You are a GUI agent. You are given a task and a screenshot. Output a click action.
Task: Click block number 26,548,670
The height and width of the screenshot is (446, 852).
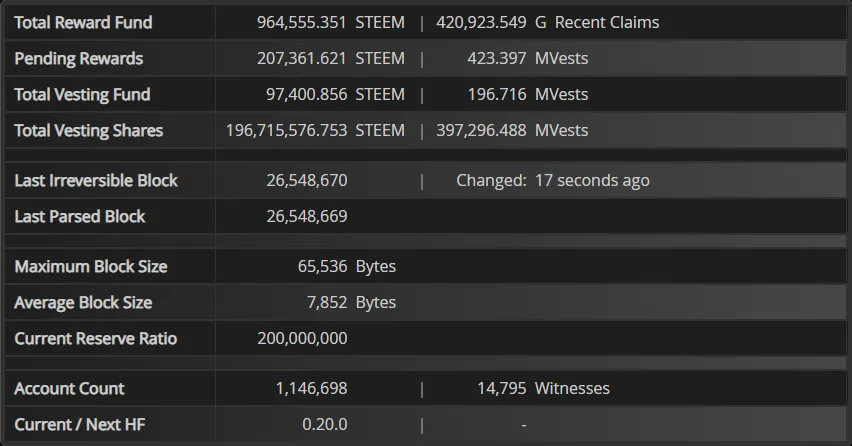pos(306,180)
